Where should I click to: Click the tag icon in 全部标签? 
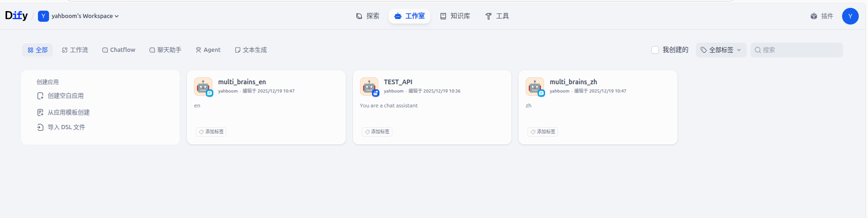[x=704, y=50]
